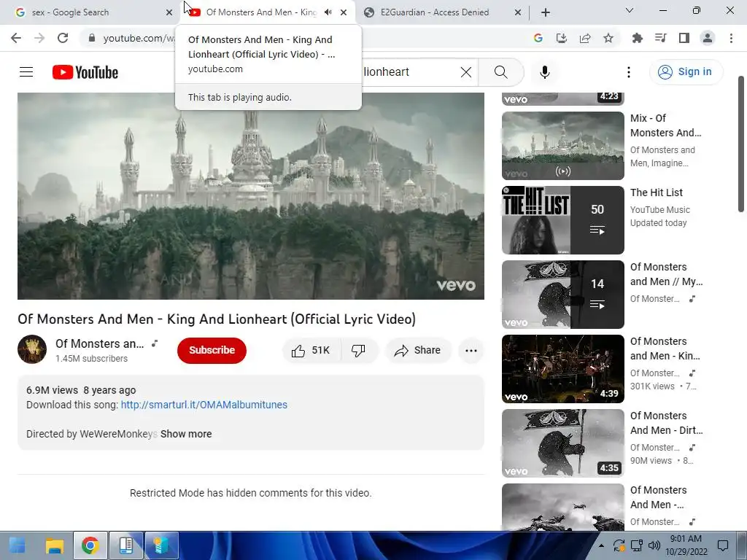The width and height of the screenshot is (747, 560).
Task: Open YouTube settings three-dot menu
Action: pyautogui.click(x=629, y=72)
